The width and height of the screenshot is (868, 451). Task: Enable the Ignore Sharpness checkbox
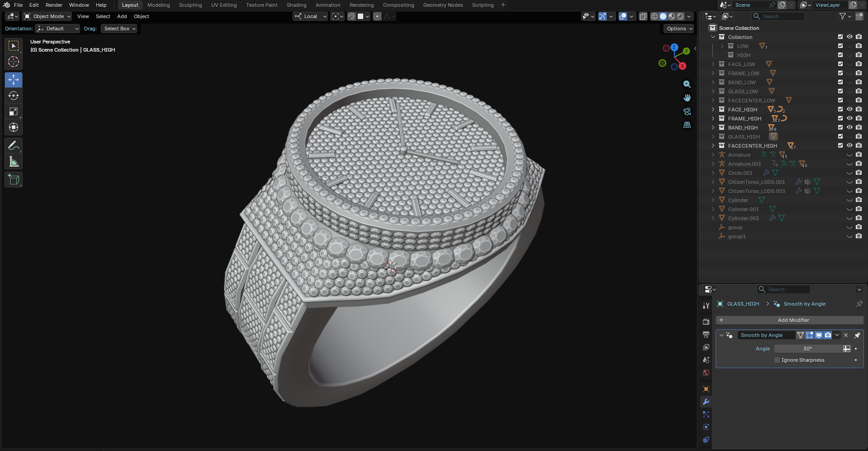click(x=777, y=360)
